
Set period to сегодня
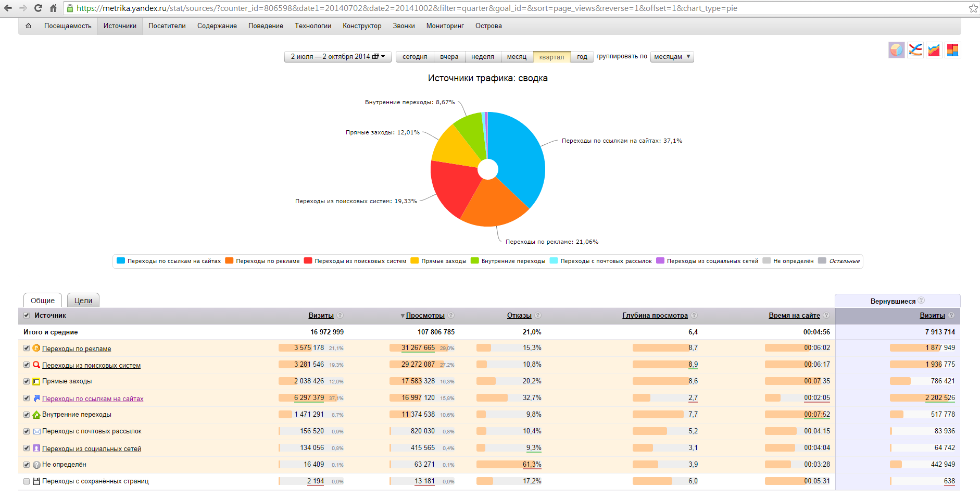(x=414, y=56)
